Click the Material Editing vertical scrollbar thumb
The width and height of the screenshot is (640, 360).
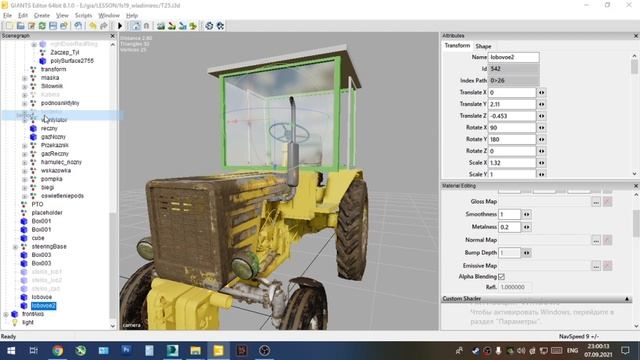pyautogui.click(x=636, y=223)
